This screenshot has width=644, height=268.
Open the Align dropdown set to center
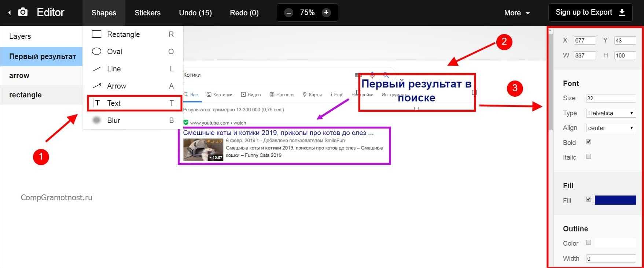[611, 128]
